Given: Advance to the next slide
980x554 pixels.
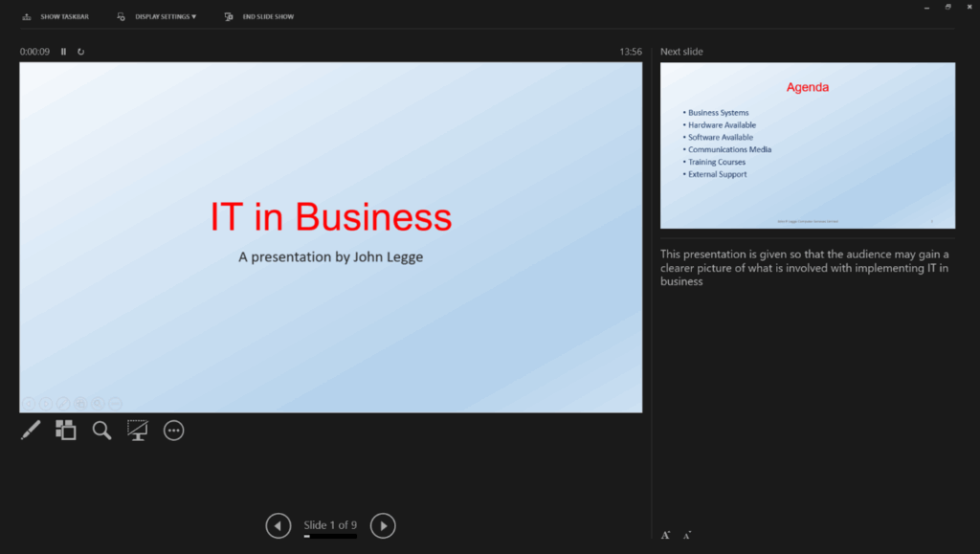Looking at the screenshot, I should pos(383,525).
